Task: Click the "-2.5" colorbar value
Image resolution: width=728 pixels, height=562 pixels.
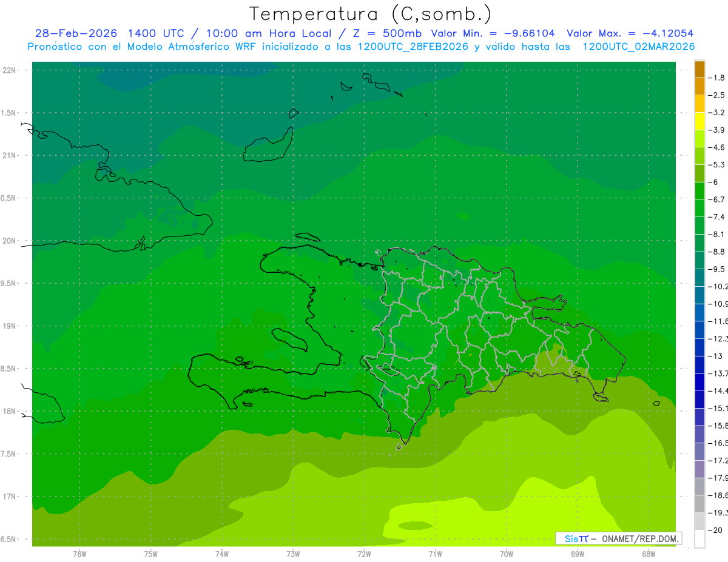Action: [x=716, y=95]
